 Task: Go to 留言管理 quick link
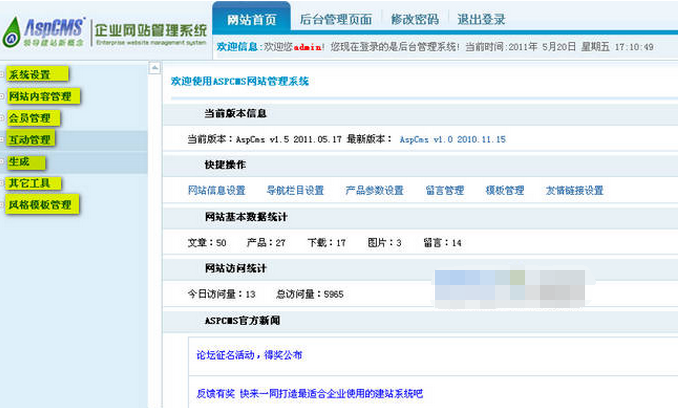[444, 190]
